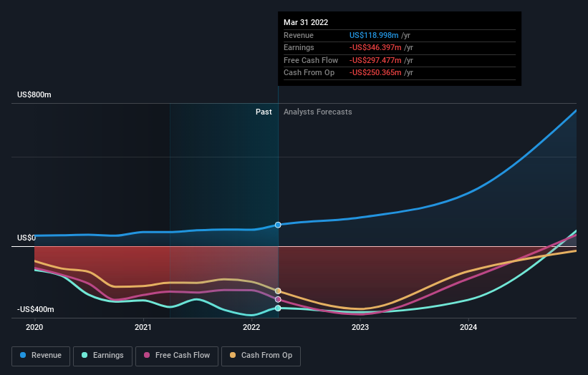Click the teal Earnings legend dot

click(85, 355)
